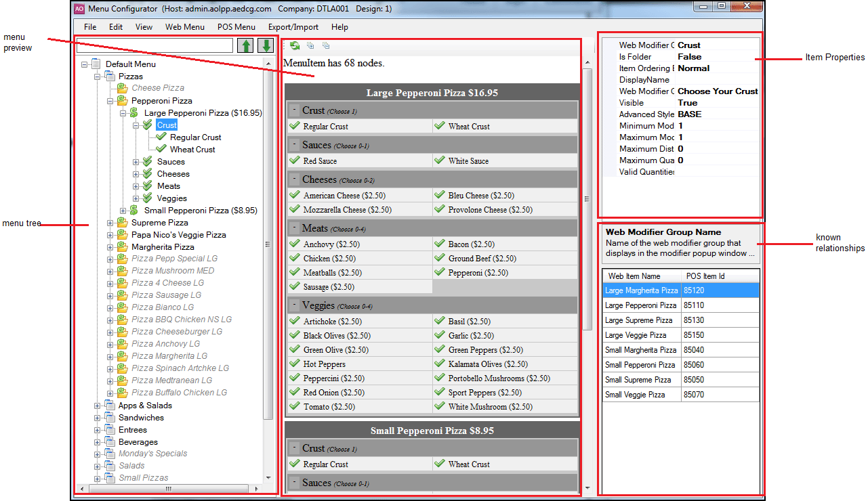Image resolution: width=868 pixels, height=501 pixels.
Task: Open the View menu
Action: coord(144,27)
